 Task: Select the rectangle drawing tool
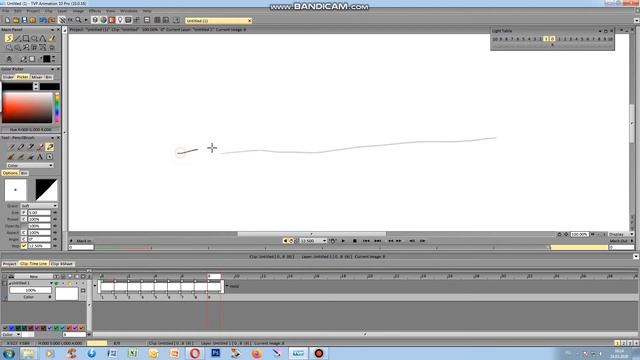click(26, 38)
